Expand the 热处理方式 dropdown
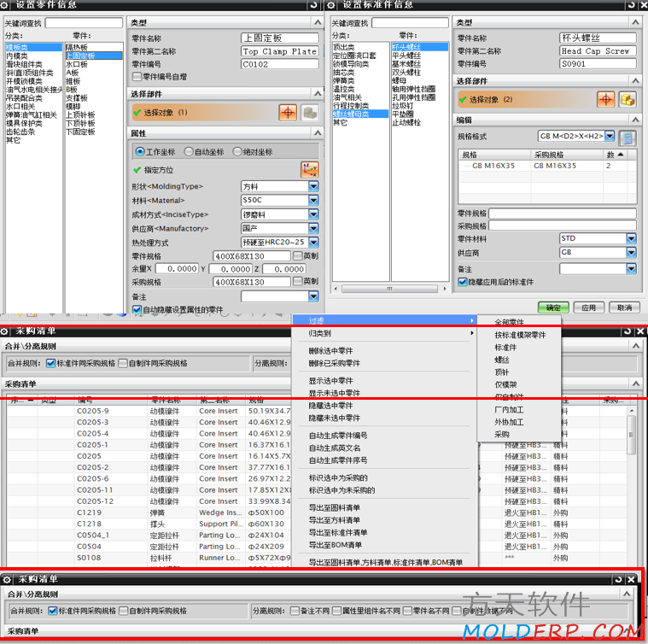Viewport: 648px width, 644px height. tap(313, 242)
